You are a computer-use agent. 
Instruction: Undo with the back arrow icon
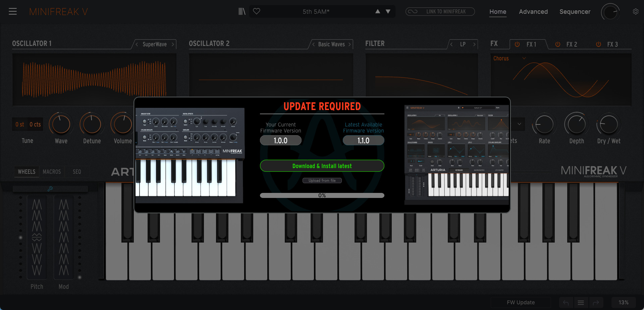click(566, 303)
